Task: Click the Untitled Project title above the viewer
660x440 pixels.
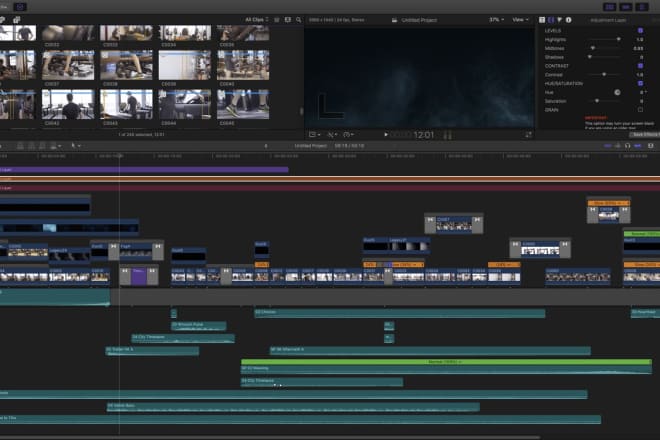Action: 419,20
